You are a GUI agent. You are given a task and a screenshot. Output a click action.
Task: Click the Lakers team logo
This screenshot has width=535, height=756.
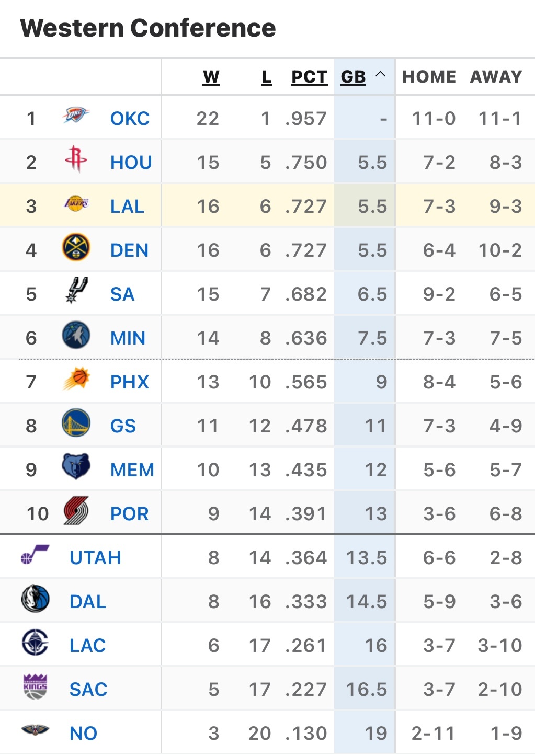(76, 203)
